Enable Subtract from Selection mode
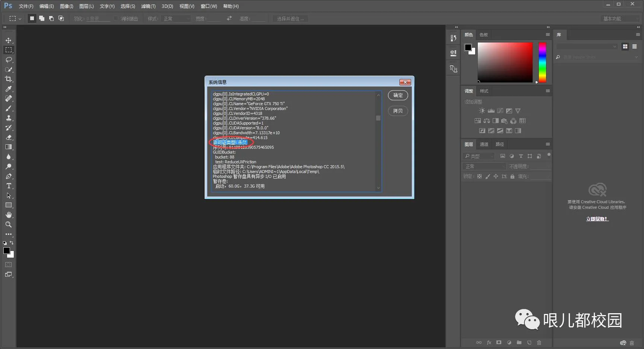Image resolution: width=644 pixels, height=349 pixels. [x=51, y=18]
